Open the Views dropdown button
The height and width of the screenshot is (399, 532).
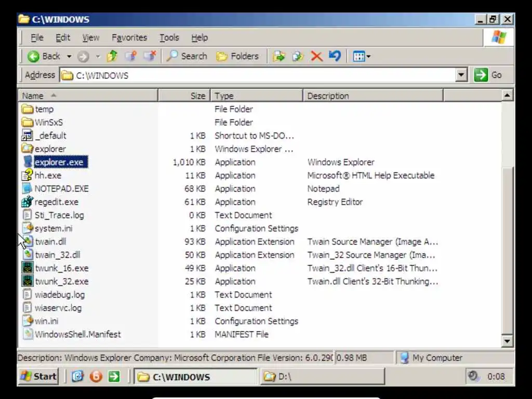click(362, 56)
